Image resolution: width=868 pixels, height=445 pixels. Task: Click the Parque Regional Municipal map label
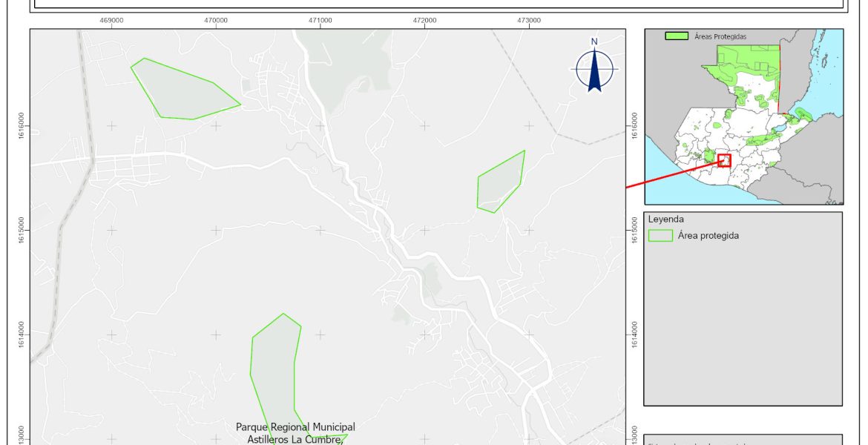coord(295,427)
